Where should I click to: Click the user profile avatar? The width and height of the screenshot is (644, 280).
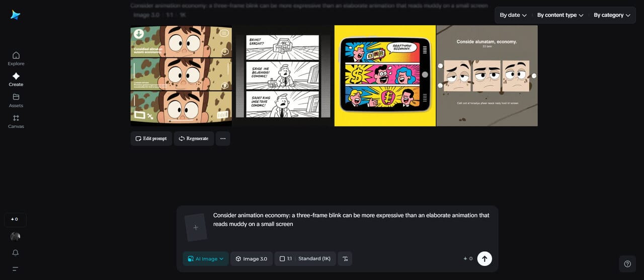pyautogui.click(x=16, y=237)
